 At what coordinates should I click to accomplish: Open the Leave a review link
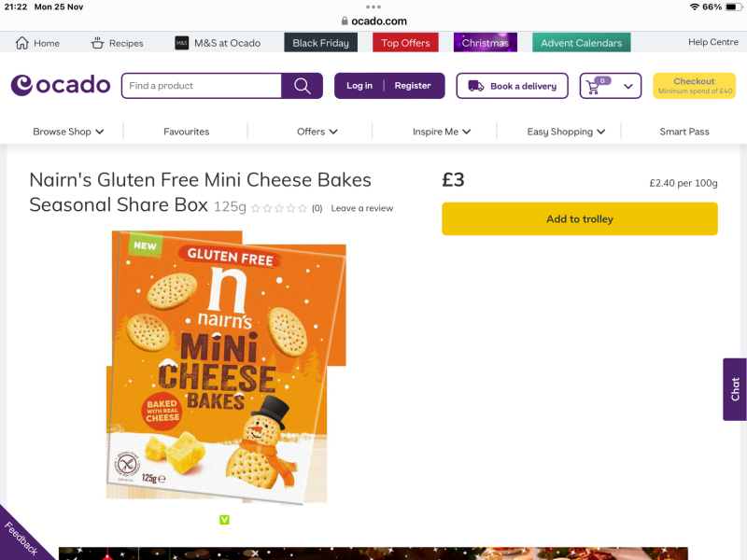click(361, 208)
